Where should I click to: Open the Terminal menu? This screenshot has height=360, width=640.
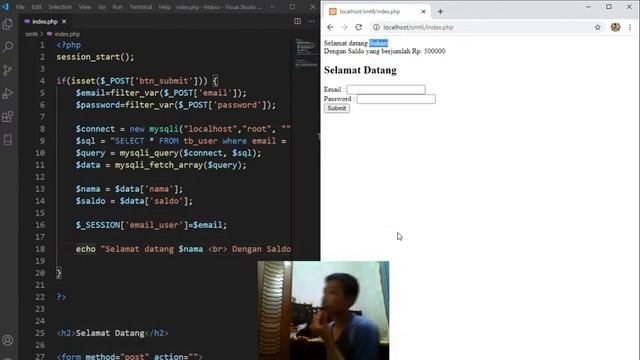[x=140, y=7]
